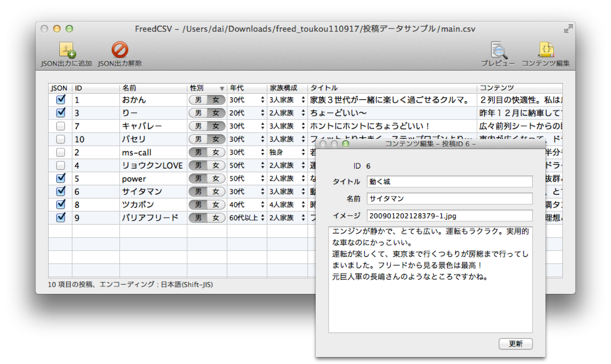Click the イメージ filename input field

[449, 216]
